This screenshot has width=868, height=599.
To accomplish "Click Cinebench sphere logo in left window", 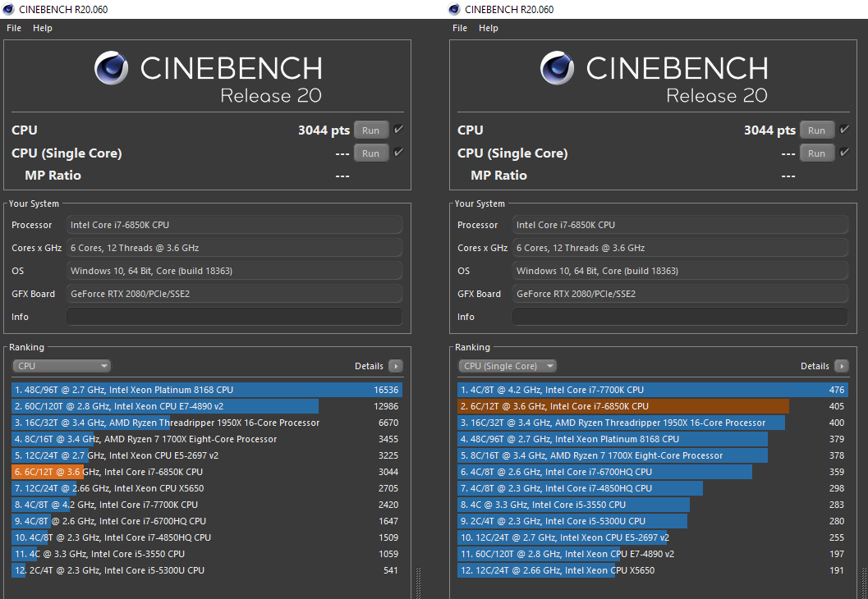I will pyautogui.click(x=111, y=68).
